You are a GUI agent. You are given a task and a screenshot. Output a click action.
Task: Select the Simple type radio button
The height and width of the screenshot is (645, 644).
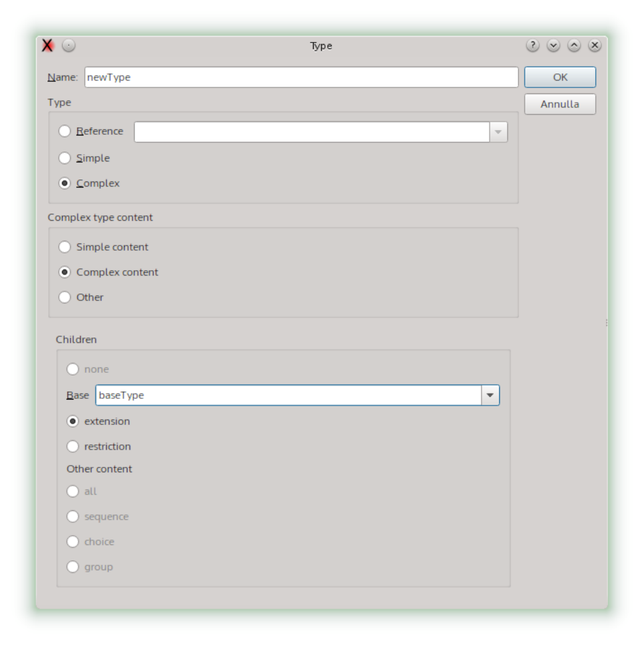[x=65, y=158]
